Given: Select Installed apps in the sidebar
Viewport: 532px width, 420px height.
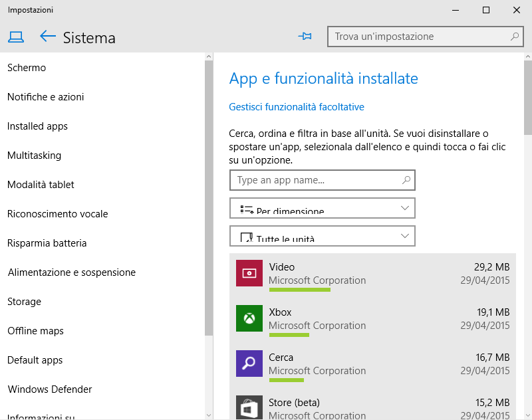Looking at the screenshot, I should (37, 126).
